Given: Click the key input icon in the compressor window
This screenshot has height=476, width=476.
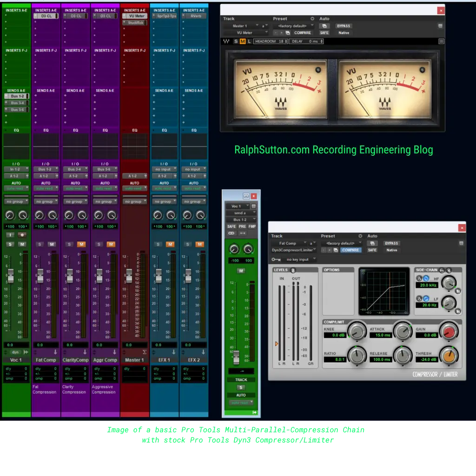Looking at the screenshot, I should pos(276,259).
